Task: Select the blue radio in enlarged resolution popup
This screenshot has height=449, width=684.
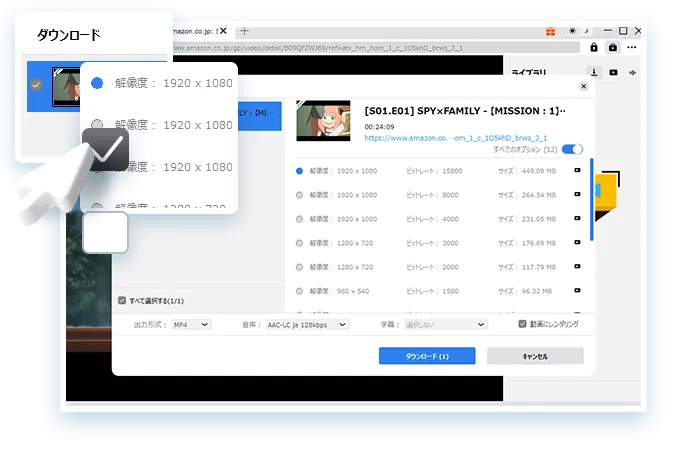Action: (x=97, y=83)
